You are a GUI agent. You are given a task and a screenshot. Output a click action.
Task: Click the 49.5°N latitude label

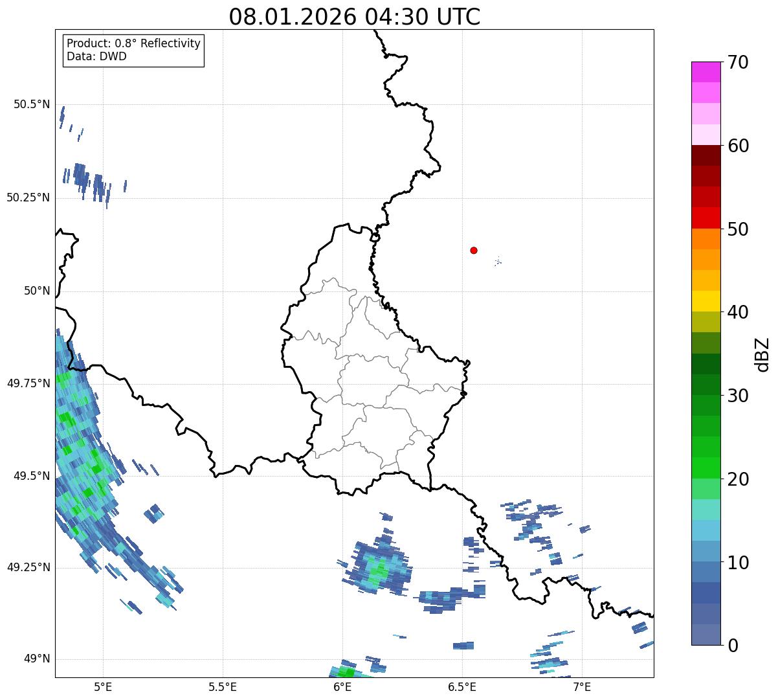tap(31, 476)
